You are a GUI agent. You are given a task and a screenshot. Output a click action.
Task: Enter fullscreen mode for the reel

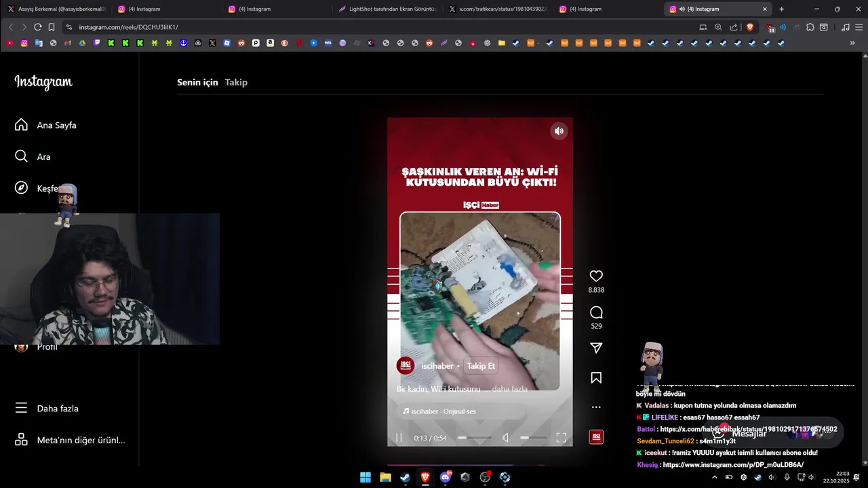click(561, 438)
